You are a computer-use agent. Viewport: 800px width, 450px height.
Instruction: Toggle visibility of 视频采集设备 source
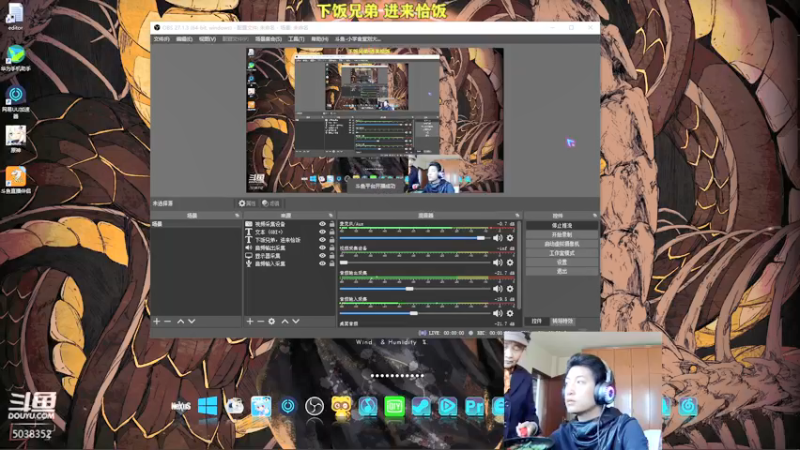click(x=322, y=224)
